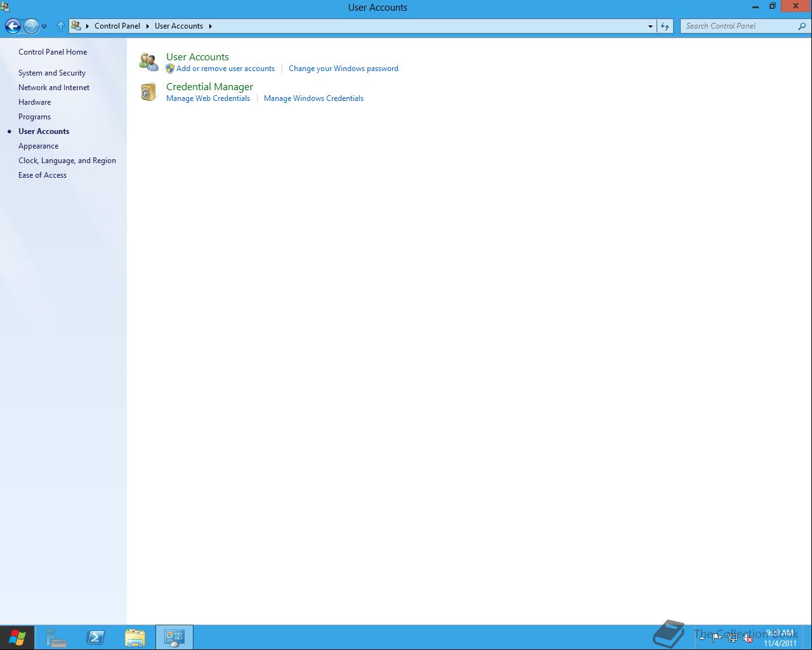Expand the arrow after User Accounts breadcrumb
This screenshot has width=812, height=650.
click(x=210, y=26)
